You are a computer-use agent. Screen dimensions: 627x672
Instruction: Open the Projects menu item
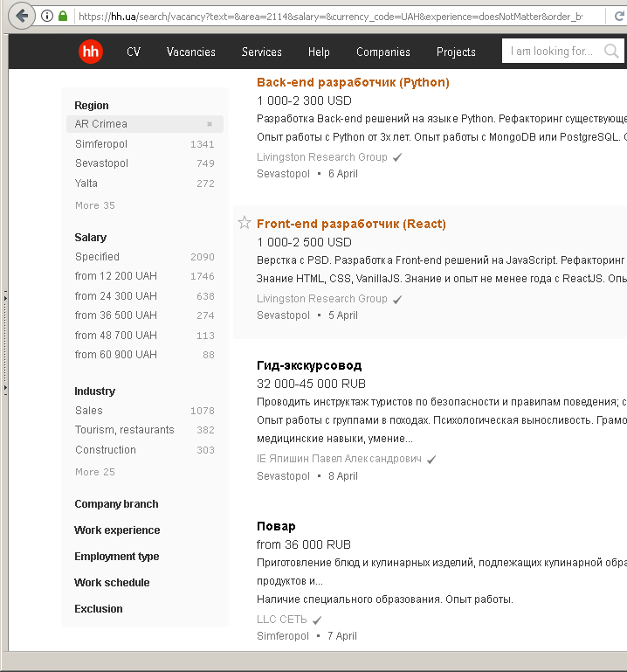pyautogui.click(x=456, y=52)
